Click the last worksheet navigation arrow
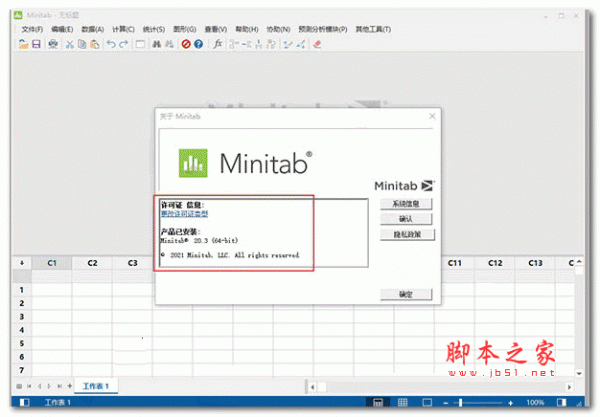 [x=60, y=386]
